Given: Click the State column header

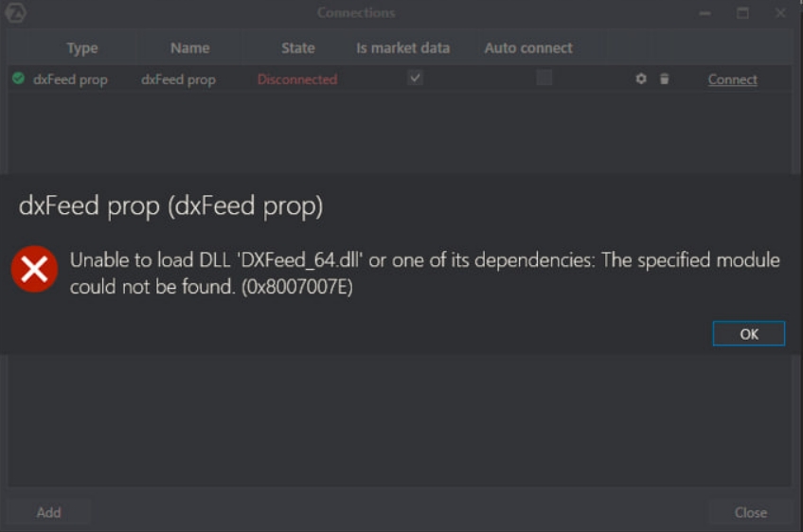Looking at the screenshot, I should 298,47.
